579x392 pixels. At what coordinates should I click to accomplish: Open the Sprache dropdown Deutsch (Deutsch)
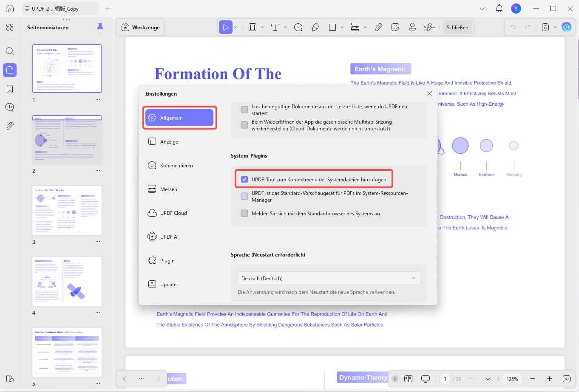(x=329, y=278)
